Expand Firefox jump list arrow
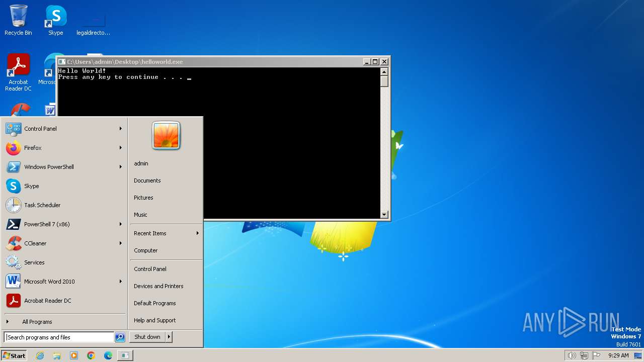 click(121, 148)
